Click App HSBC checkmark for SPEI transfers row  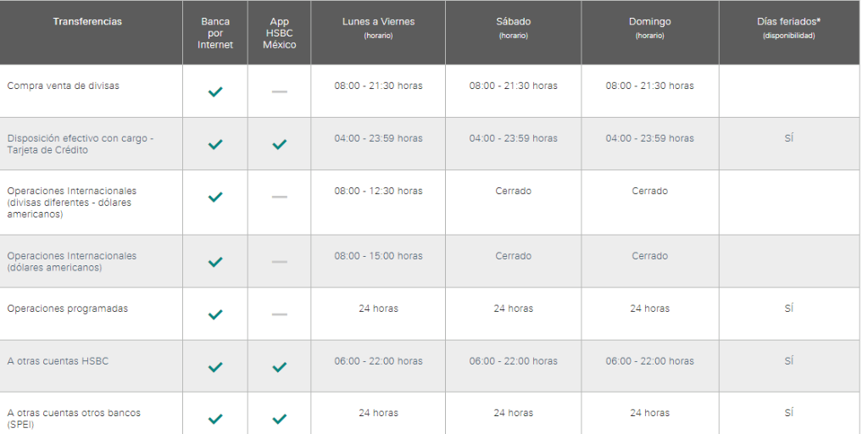pyautogui.click(x=280, y=419)
